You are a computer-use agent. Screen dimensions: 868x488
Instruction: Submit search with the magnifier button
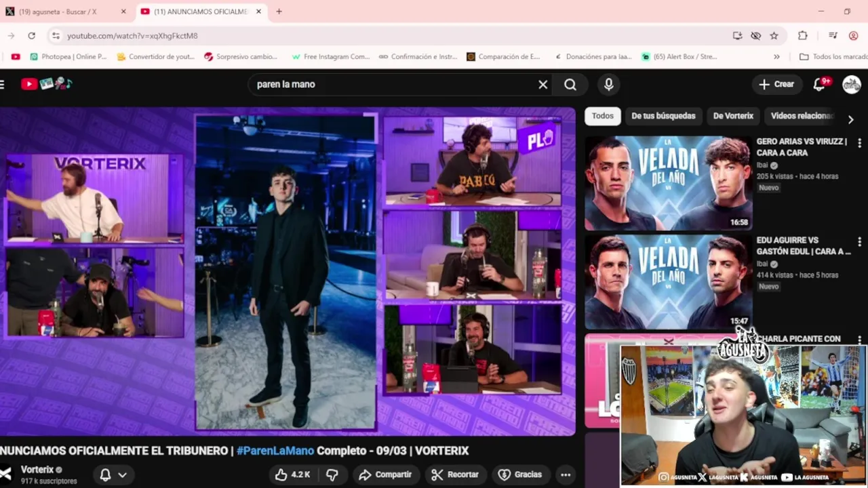click(570, 84)
